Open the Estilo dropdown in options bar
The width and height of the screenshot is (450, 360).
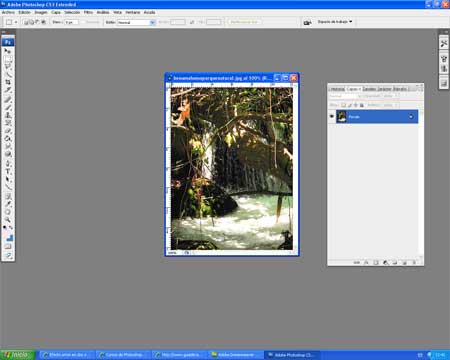(x=136, y=22)
